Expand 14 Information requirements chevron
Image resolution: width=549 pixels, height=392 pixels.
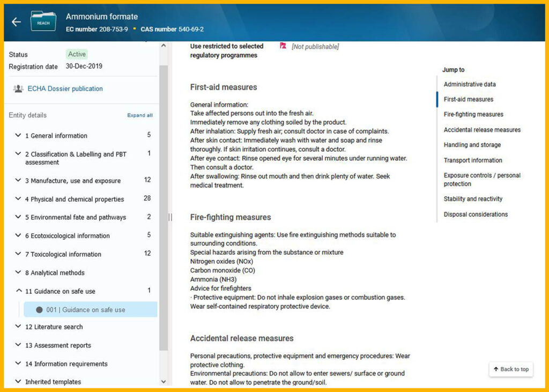pos(18,364)
